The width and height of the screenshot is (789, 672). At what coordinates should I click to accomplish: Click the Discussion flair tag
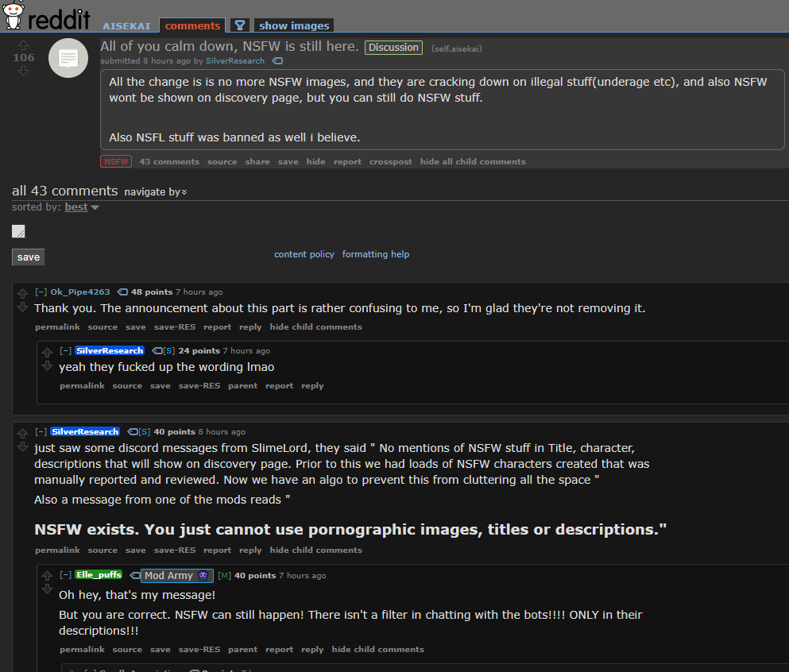(x=393, y=48)
